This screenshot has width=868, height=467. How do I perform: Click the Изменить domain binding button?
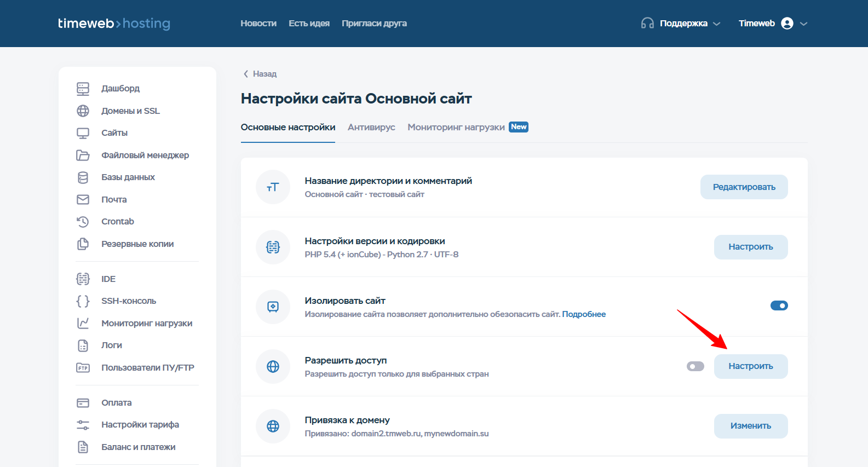tap(751, 426)
